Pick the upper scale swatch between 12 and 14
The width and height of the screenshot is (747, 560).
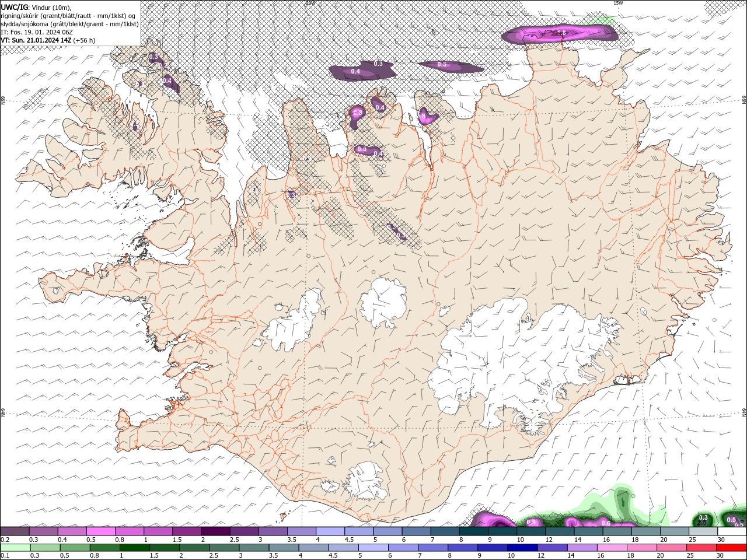click(x=560, y=531)
